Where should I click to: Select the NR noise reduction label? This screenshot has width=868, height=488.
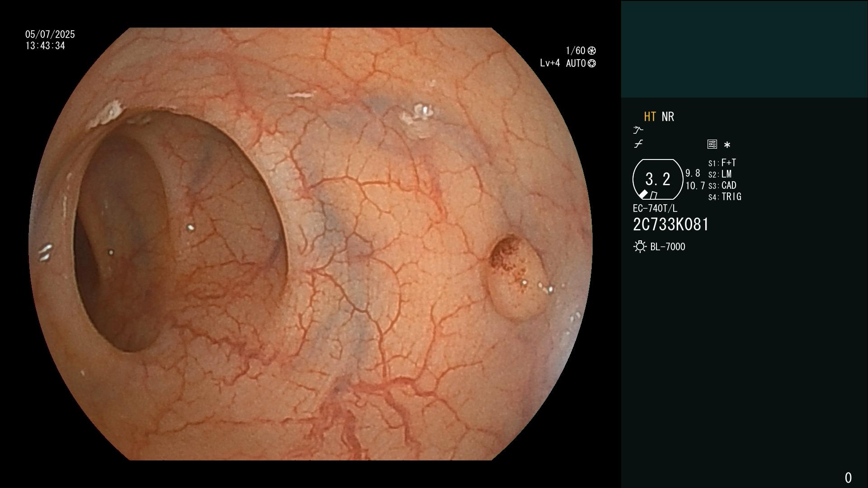(668, 117)
